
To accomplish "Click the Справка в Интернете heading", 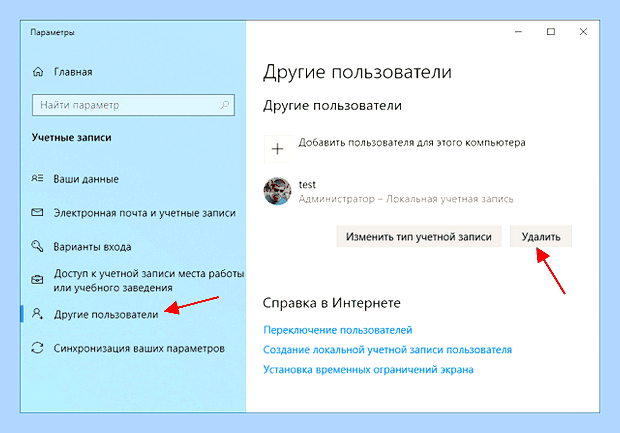I will click(331, 303).
